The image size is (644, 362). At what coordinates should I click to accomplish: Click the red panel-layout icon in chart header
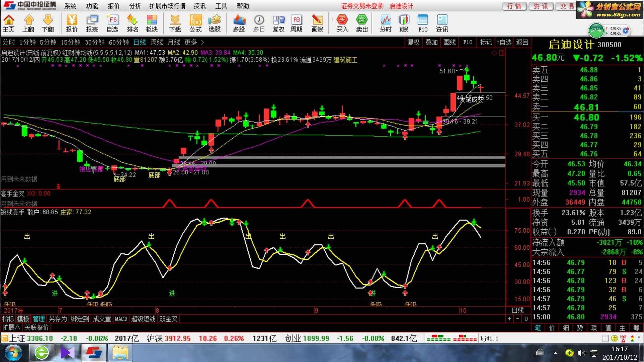[502, 53]
